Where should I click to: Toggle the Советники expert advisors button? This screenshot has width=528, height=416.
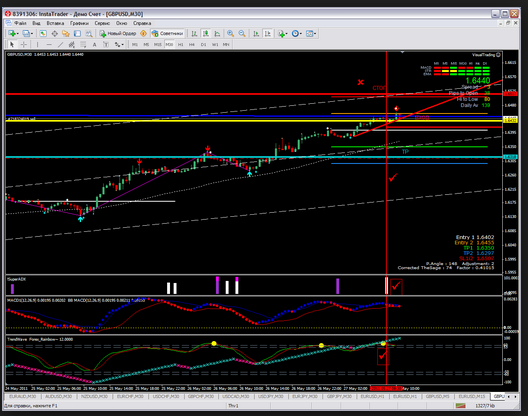tap(167, 33)
